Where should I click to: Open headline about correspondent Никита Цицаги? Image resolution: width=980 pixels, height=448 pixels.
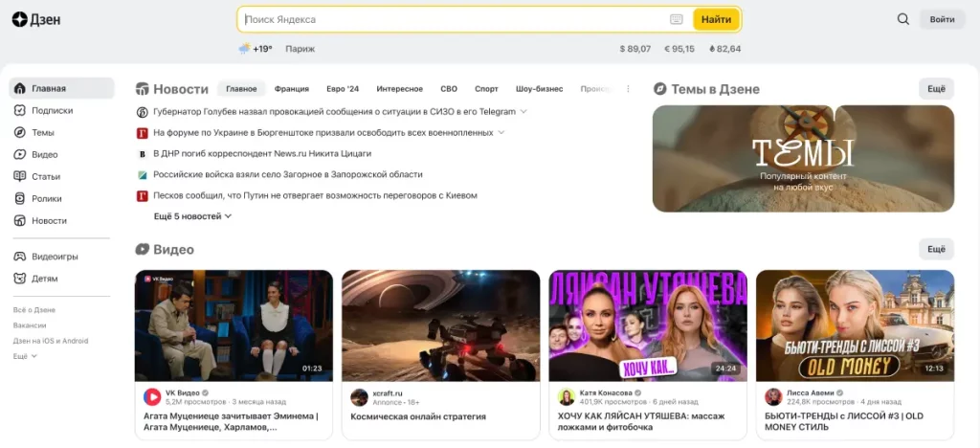click(x=262, y=154)
